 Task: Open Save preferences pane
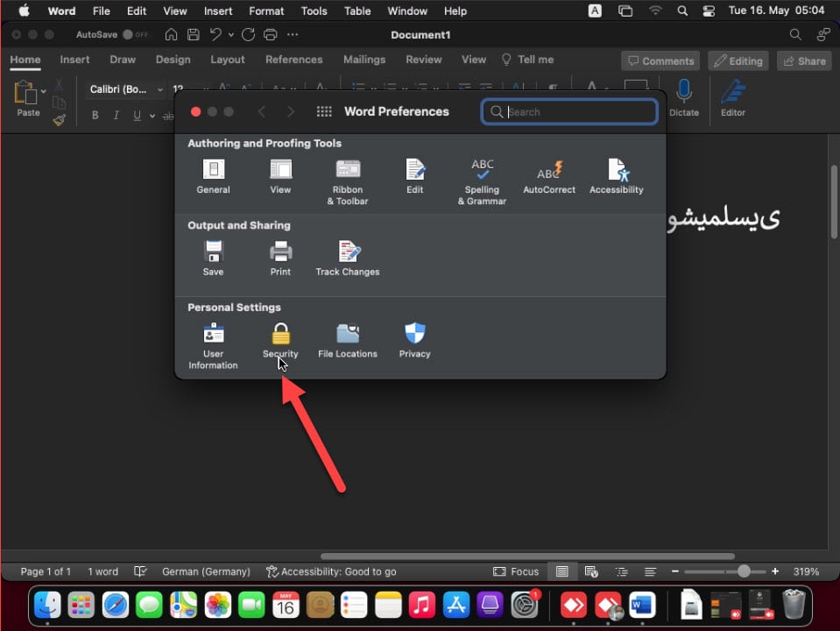pos(213,258)
